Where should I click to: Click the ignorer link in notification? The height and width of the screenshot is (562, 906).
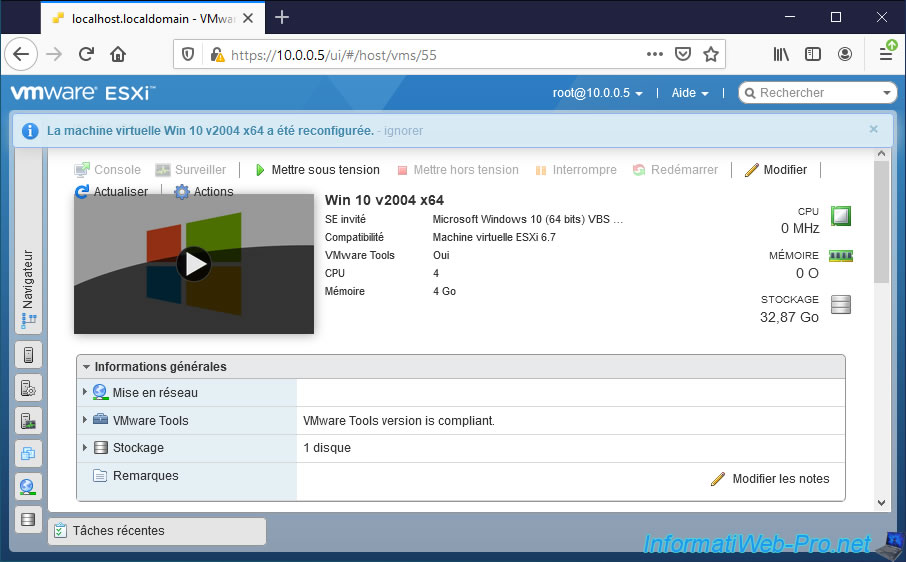(x=404, y=130)
